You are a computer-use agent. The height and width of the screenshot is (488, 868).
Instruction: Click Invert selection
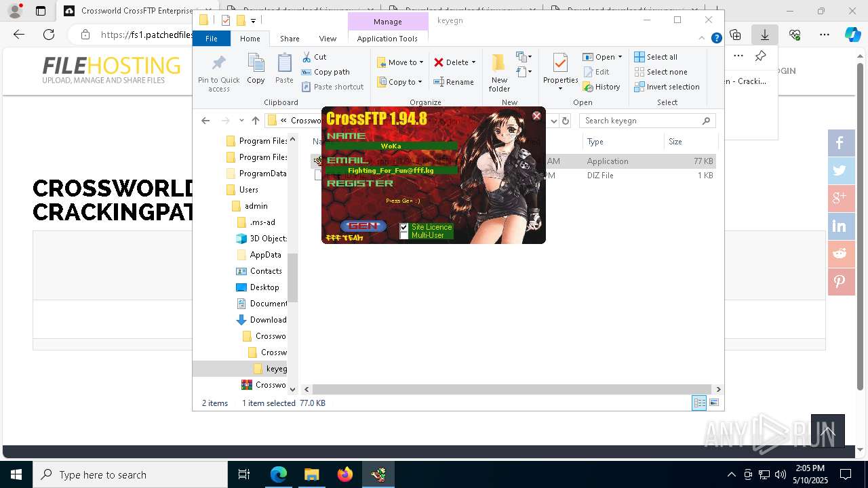[x=667, y=87]
